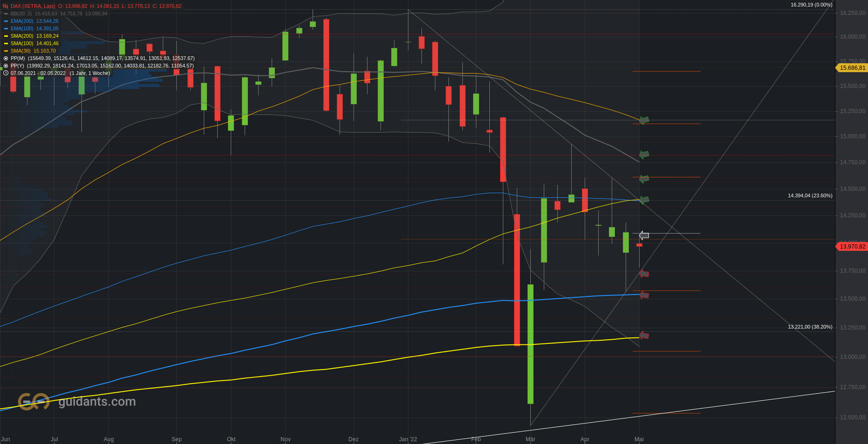
Task: Click the red arrow marker at SMA(200) line end
Action: (644, 335)
